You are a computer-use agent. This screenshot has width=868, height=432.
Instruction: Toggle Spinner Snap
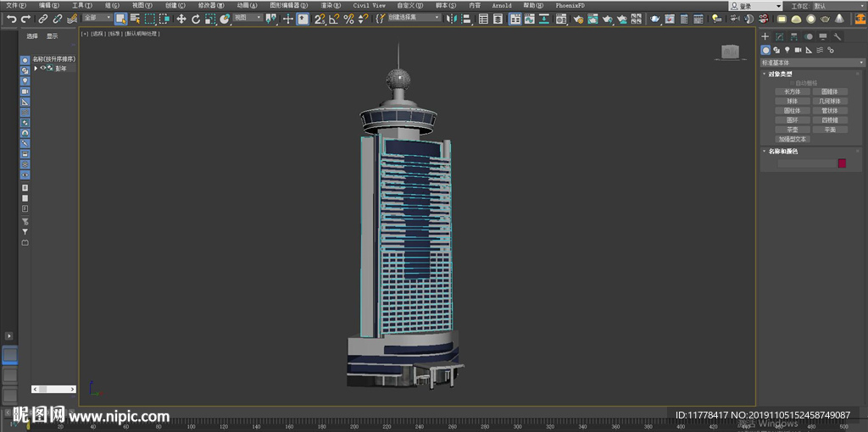click(363, 19)
